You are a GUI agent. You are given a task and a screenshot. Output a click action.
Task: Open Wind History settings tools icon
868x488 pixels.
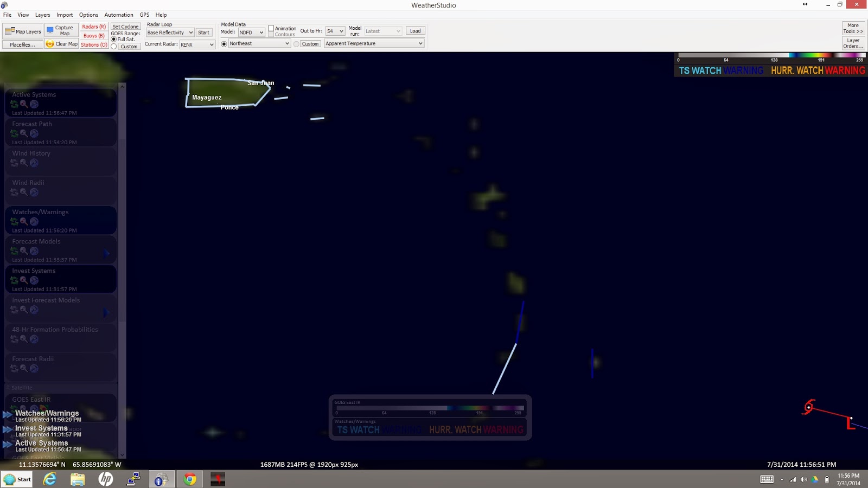pyautogui.click(x=34, y=163)
